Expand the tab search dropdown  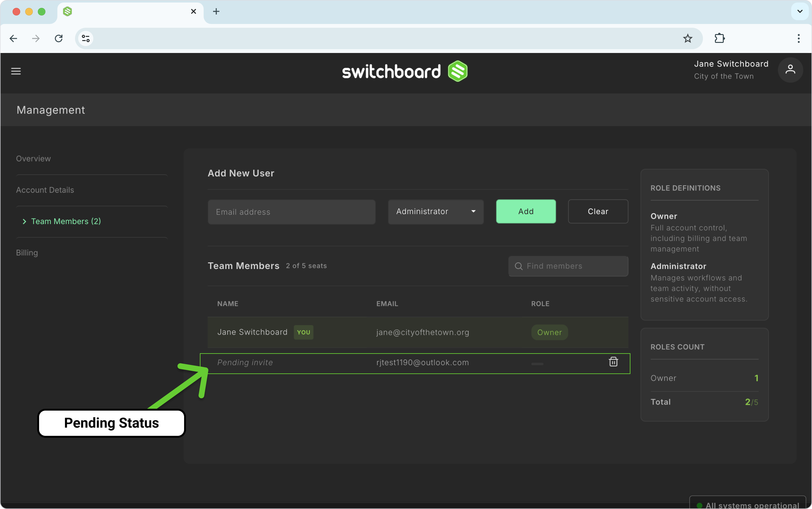(x=800, y=11)
